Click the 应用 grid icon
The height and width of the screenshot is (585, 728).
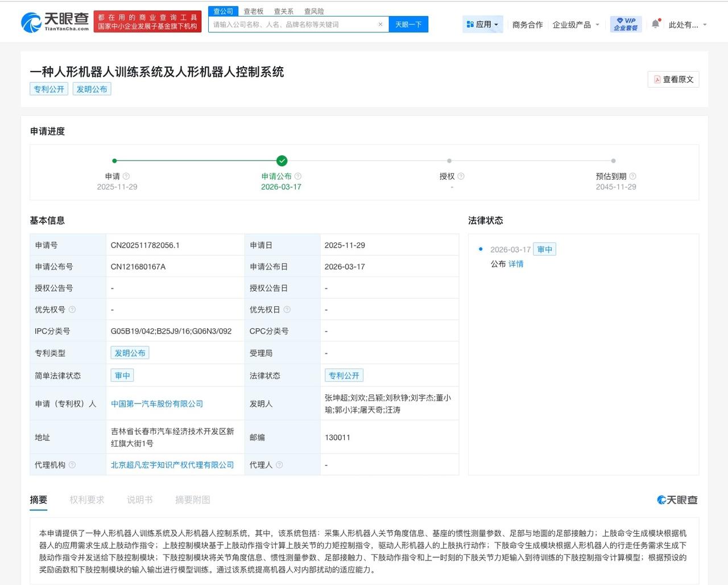click(x=469, y=24)
